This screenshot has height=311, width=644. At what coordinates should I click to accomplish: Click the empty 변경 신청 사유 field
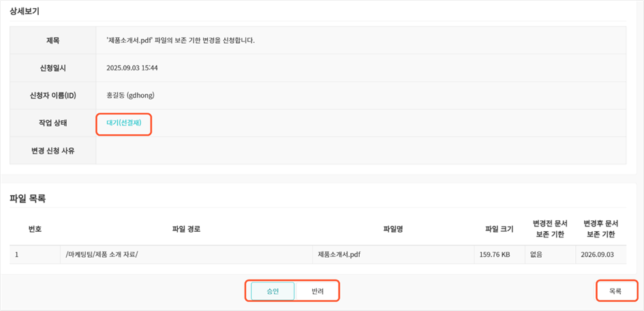click(361, 150)
